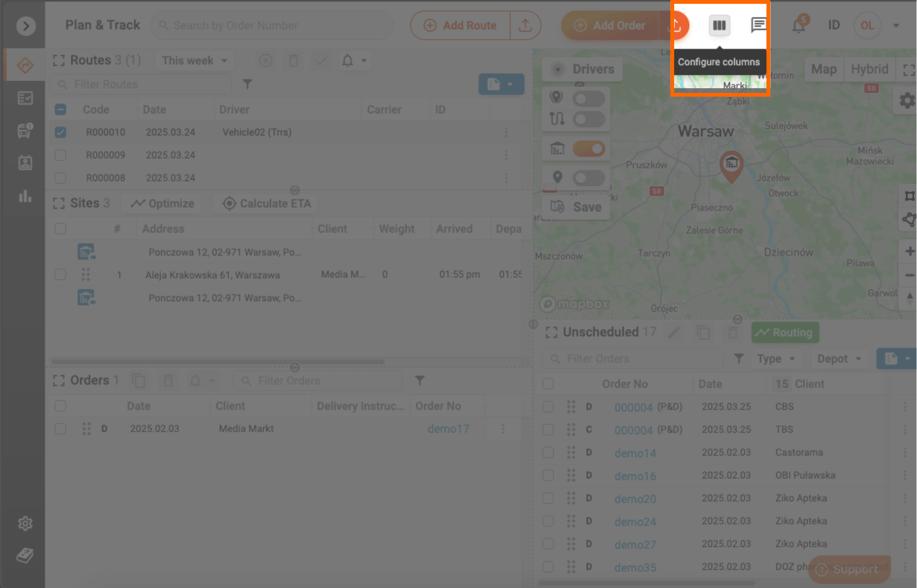Uncheck route R000010 checkbox
The width and height of the screenshot is (917, 588).
click(x=60, y=132)
